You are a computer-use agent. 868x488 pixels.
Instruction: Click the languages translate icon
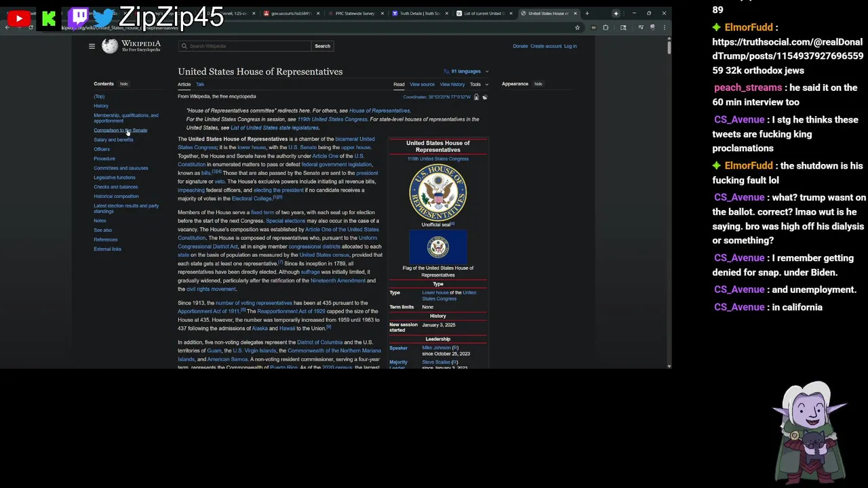coord(446,71)
